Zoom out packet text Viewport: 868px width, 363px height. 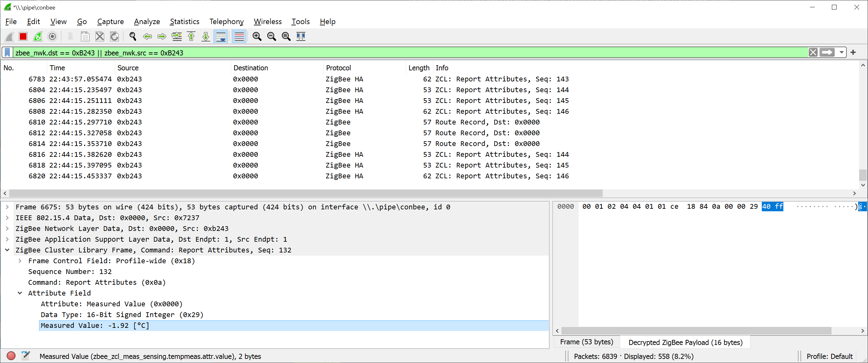272,36
